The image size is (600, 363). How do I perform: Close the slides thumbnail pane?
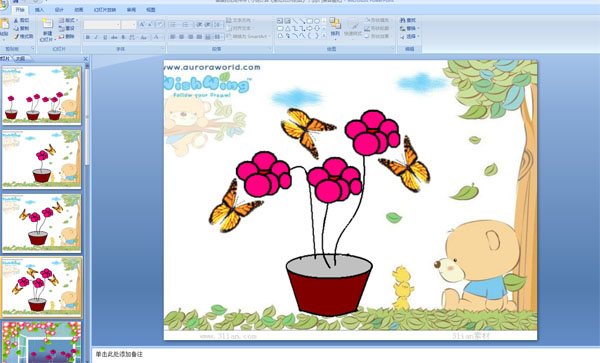click(85, 59)
